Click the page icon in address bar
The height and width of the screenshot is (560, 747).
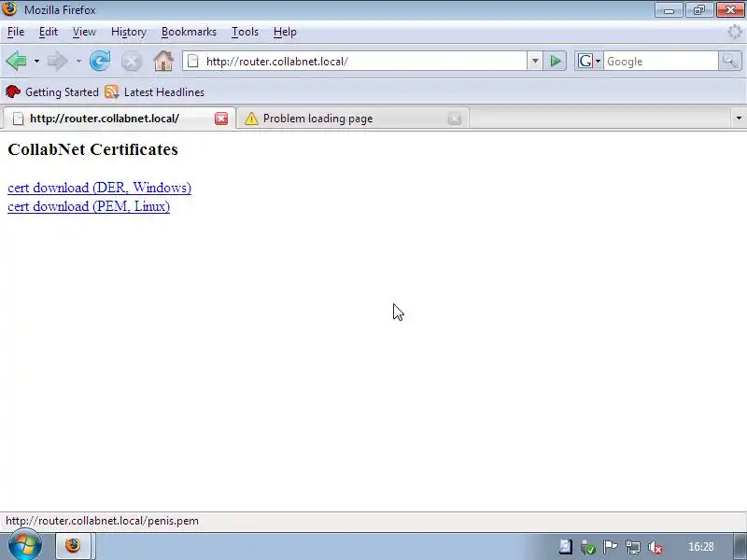(193, 61)
